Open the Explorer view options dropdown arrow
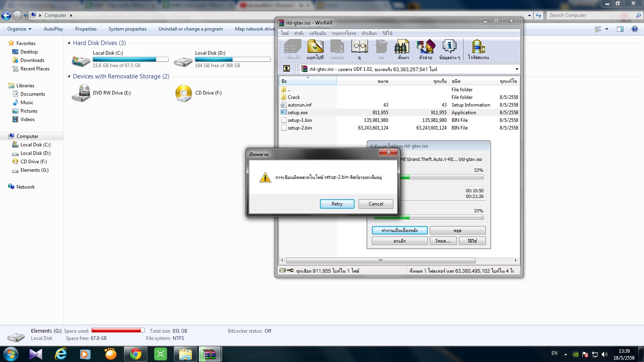The image size is (644, 362). click(607, 29)
